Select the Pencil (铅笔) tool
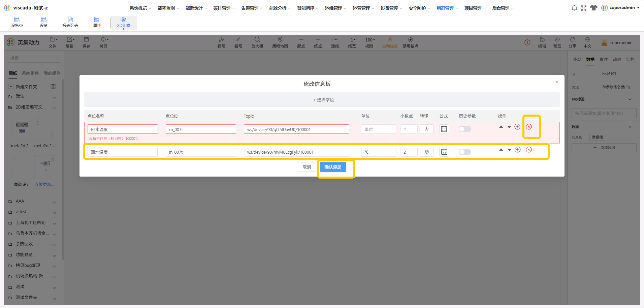The width and height of the screenshot is (644, 308). click(238, 42)
